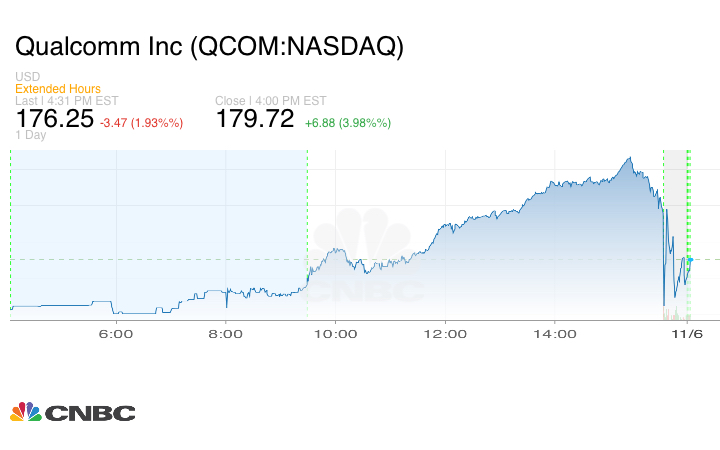Image resolution: width=720 pixels, height=450 pixels.
Task: Select the 1 Day range label
Action: pyautogui.click(x=31, y=135)
